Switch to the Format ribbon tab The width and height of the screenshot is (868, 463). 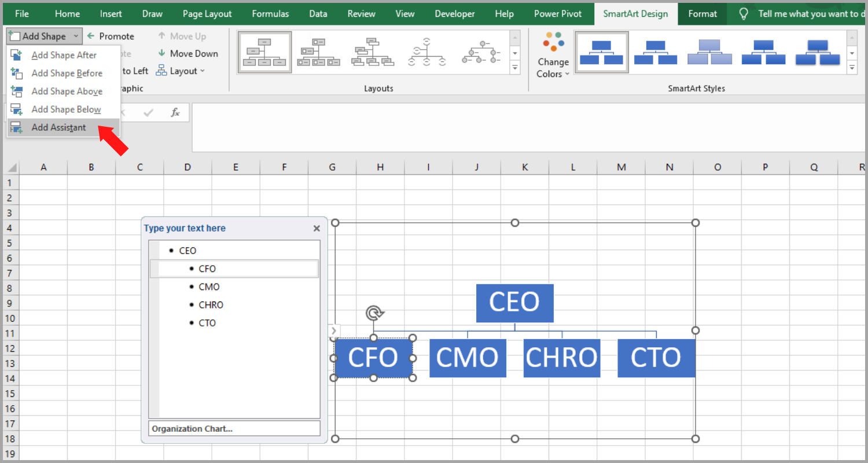pos(702,13)
